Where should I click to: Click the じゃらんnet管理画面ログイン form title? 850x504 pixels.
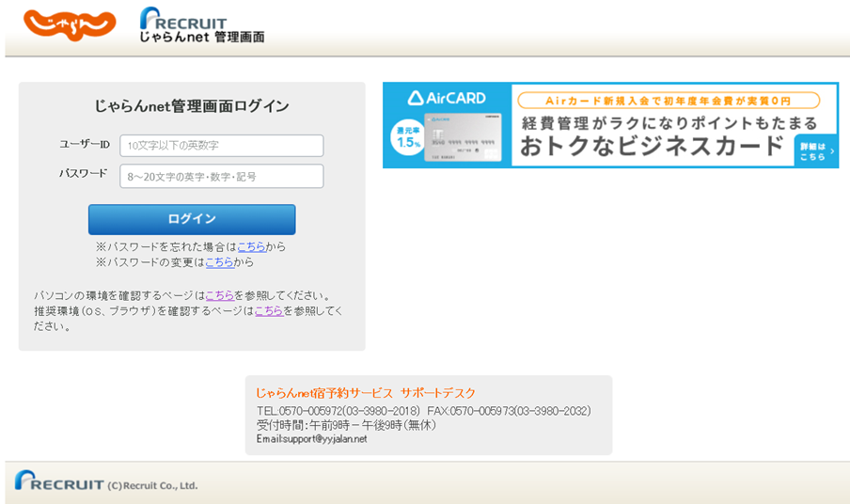[192, 106]
